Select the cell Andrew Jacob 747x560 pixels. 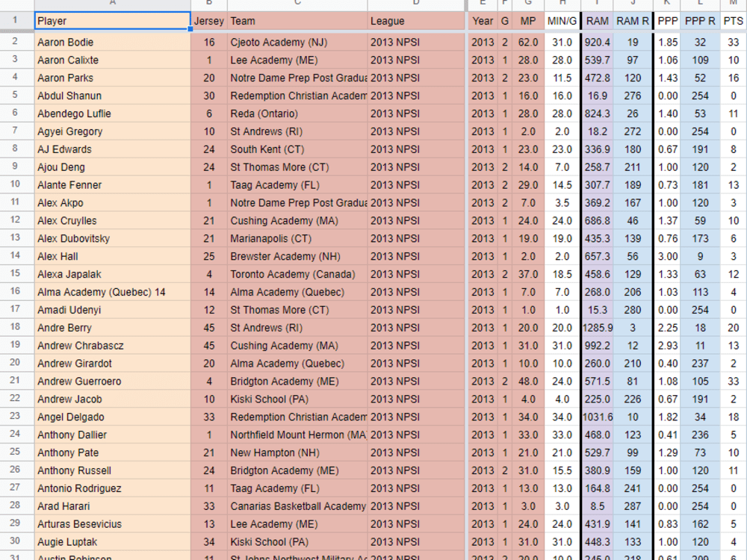[x=113, y=399]
